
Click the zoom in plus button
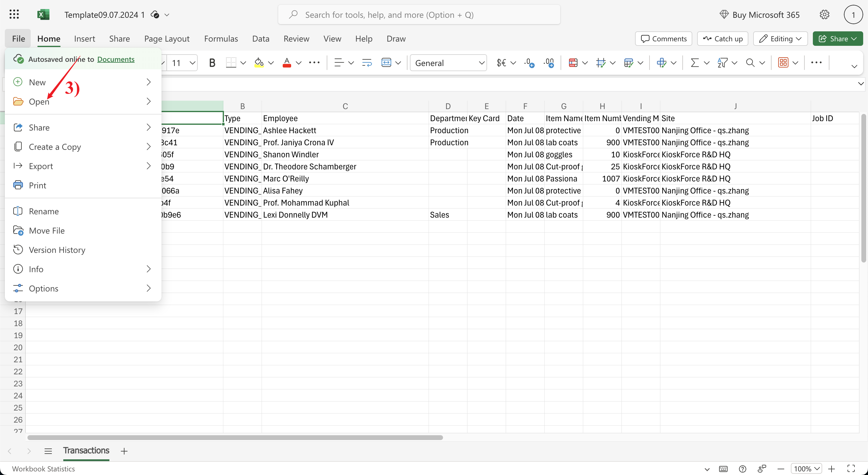(x=832, y=469)
